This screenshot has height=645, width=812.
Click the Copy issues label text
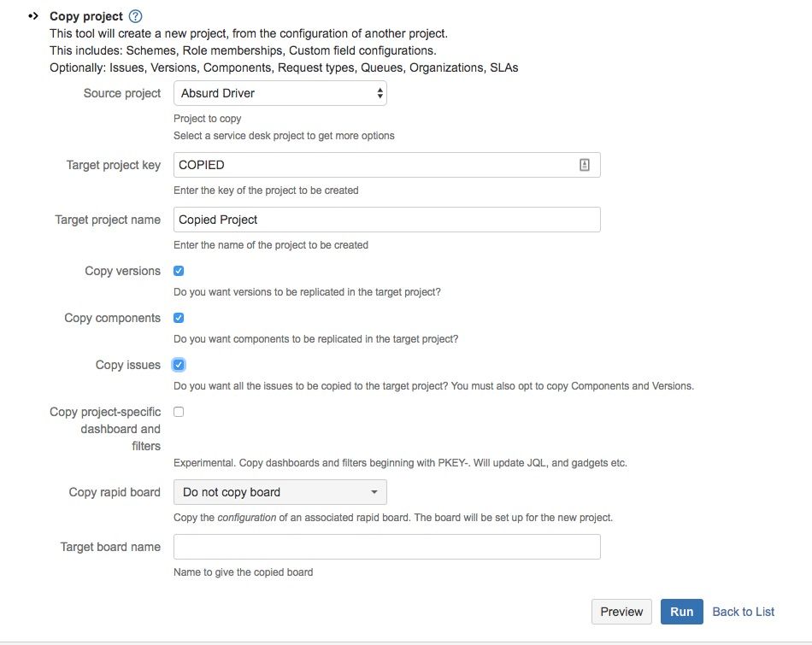[128, 365]
